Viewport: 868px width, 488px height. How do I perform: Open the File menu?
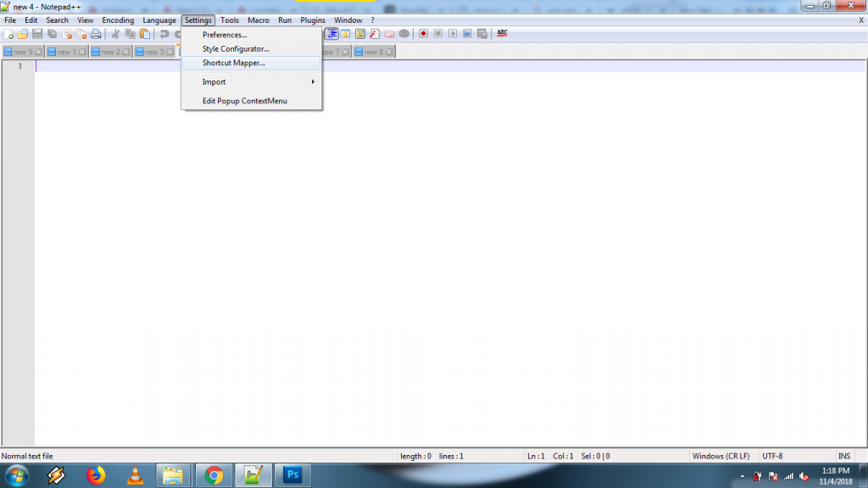(10, 20)
